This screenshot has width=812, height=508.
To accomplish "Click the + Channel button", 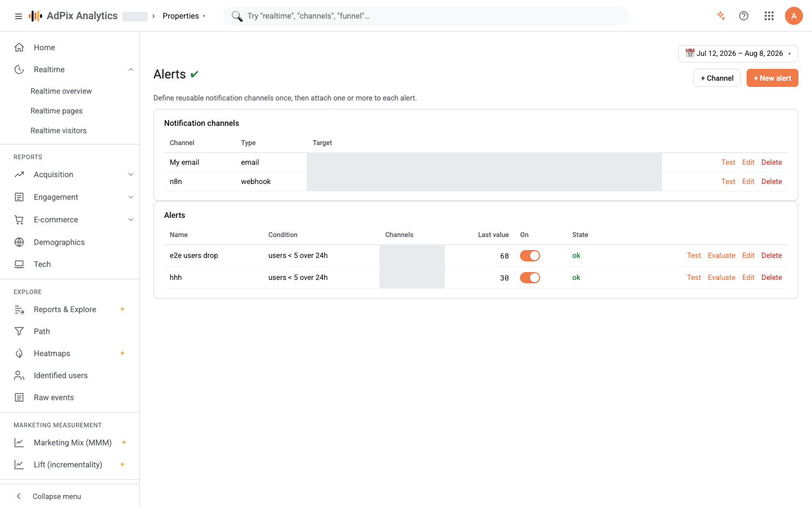I will (717, 78).
